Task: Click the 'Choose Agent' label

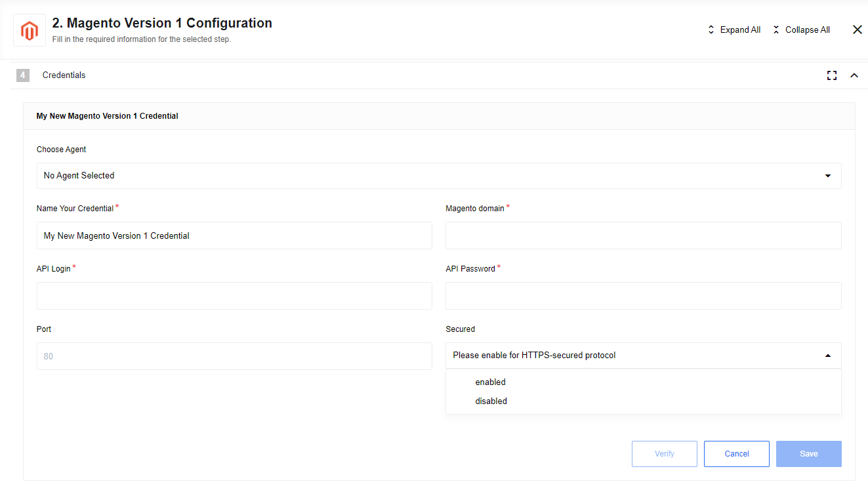Action: 61,150
